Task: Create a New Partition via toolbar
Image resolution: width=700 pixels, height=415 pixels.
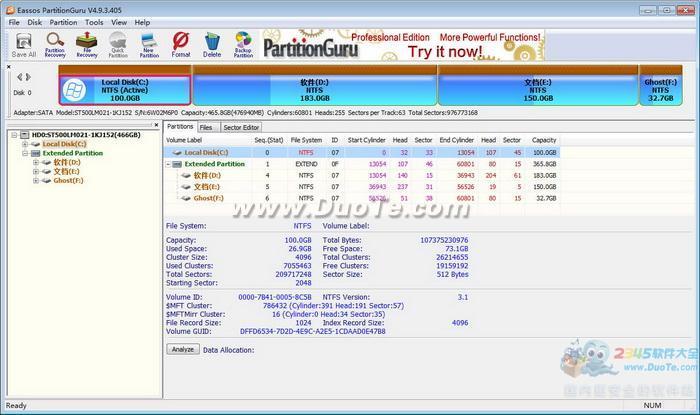Action: 149,45
